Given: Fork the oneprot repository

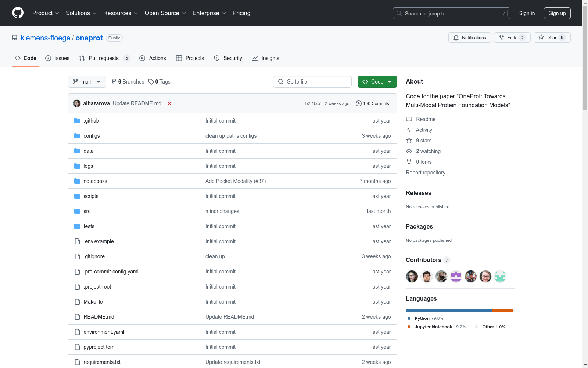Looking at the screenshot, I should point(512,38).
